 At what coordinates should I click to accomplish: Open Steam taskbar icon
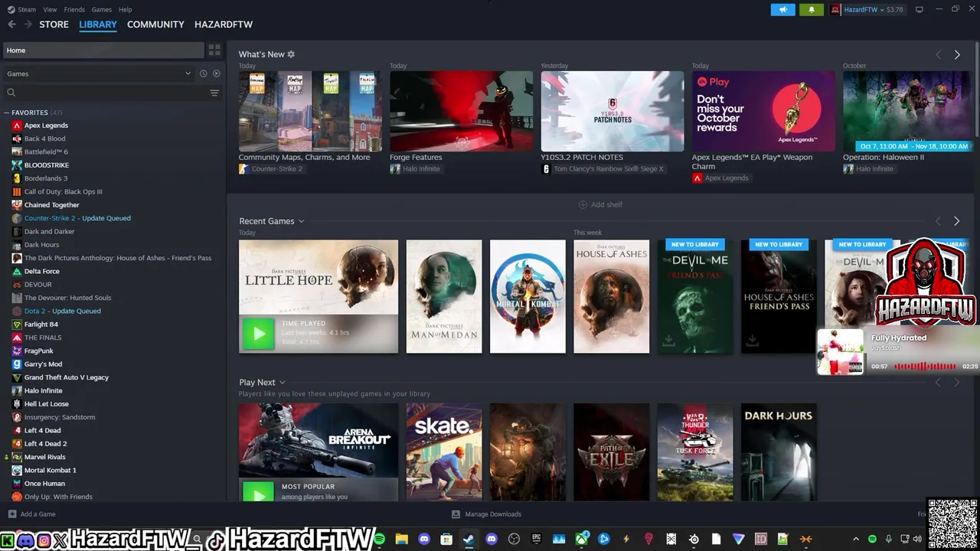[x=469, y=540]
